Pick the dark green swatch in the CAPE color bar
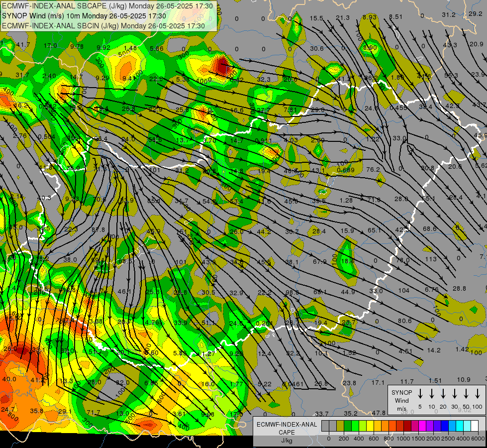 point(348,426)
